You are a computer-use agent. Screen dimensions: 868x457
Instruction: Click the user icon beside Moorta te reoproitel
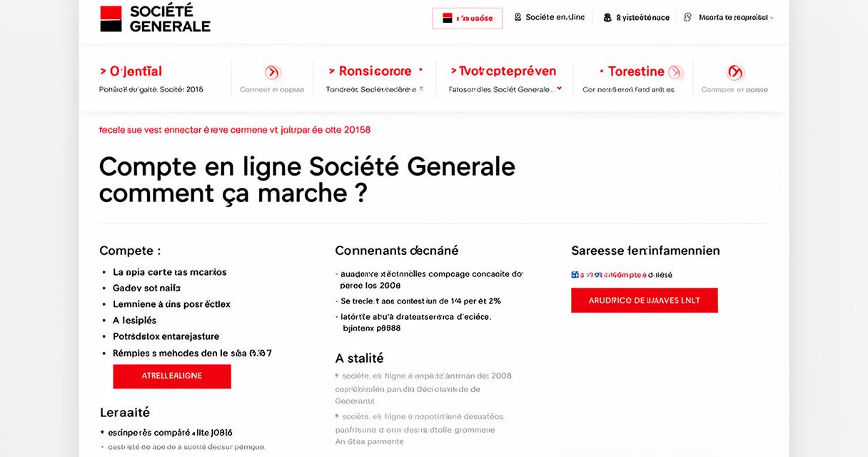[x=687, y=17]
